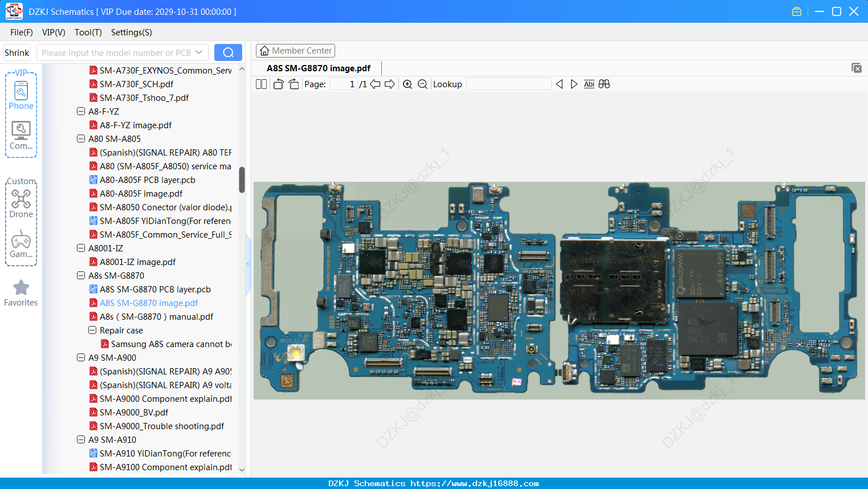Image resolution: width=868 pixels, height=489 pixels.
Task: Click the binoculars search icon
Action: [x=604, y=84]
